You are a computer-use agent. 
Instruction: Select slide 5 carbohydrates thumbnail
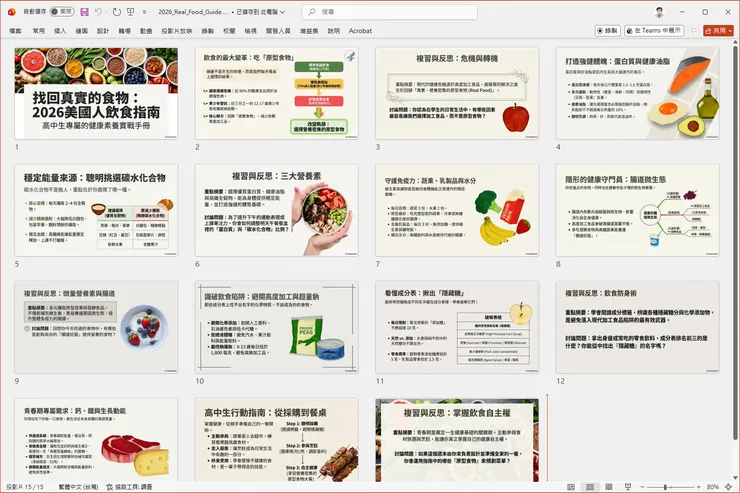(96, 210)
